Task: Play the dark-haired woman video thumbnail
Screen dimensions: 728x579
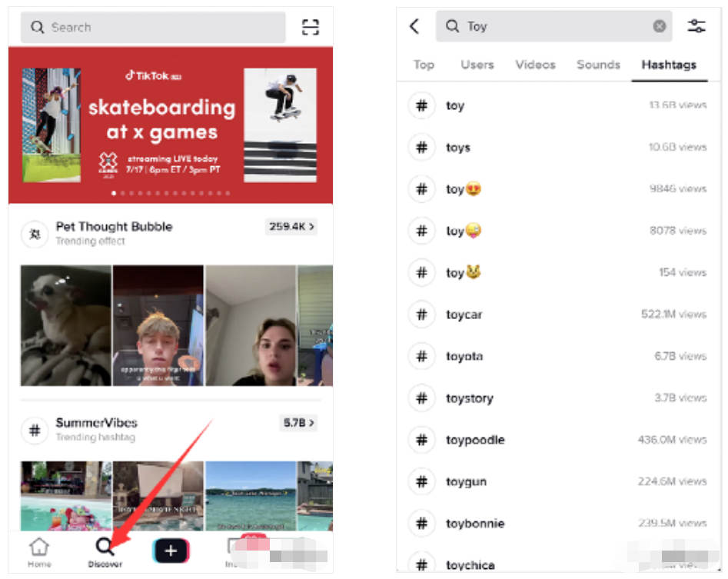Action: (x=251, y=325)
